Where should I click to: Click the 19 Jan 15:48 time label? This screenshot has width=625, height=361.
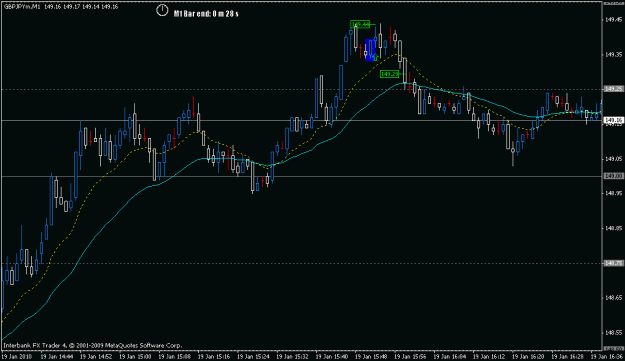371,356
